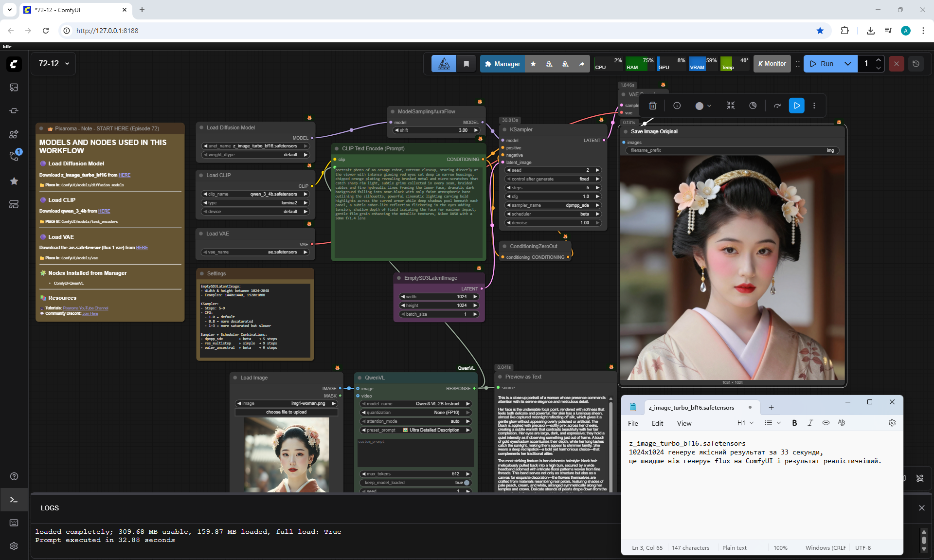Toggle the keep_model_loaded switch in QwenVL
934x560 pixels.
point(466,483)
